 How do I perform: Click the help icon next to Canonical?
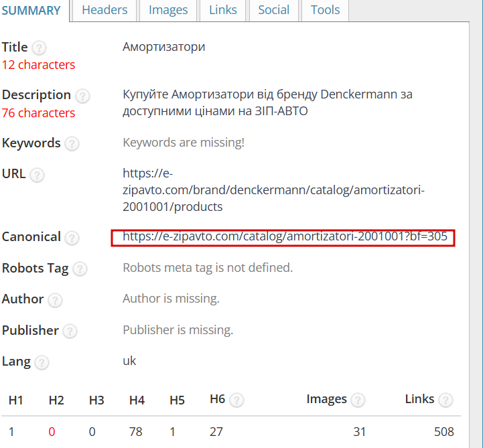tap(72, 238)
